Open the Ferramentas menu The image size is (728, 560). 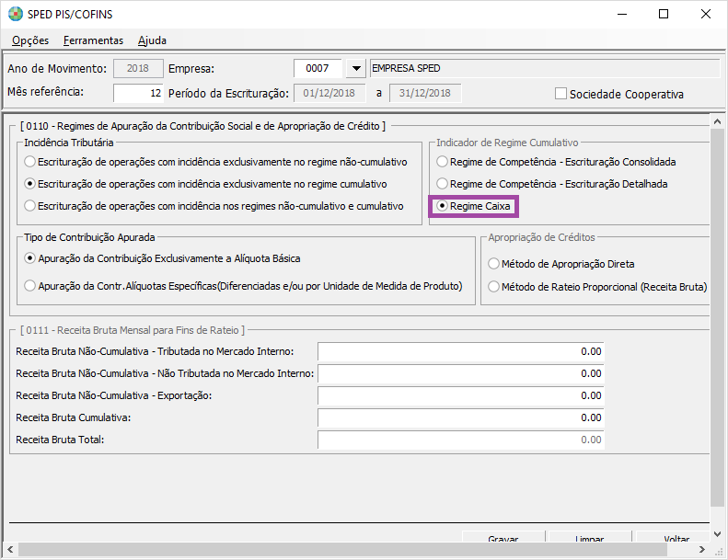click(93, 40)
